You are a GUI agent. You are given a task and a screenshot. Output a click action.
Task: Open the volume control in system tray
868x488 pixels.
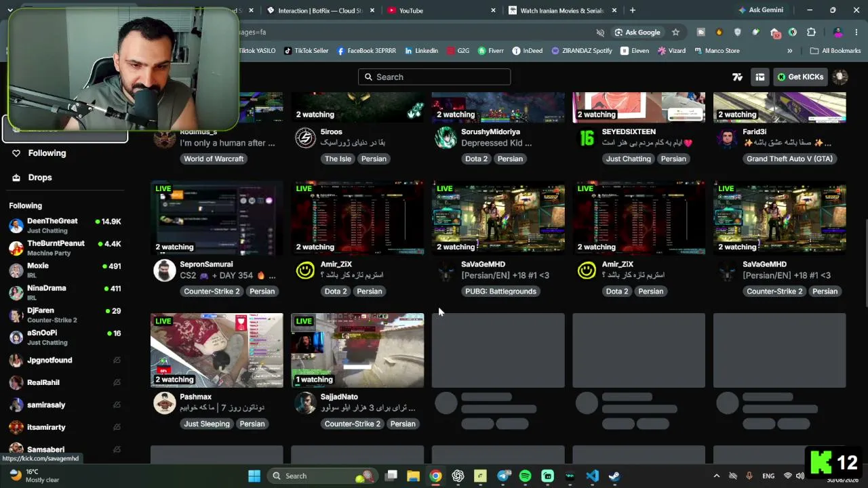[800, 476]
